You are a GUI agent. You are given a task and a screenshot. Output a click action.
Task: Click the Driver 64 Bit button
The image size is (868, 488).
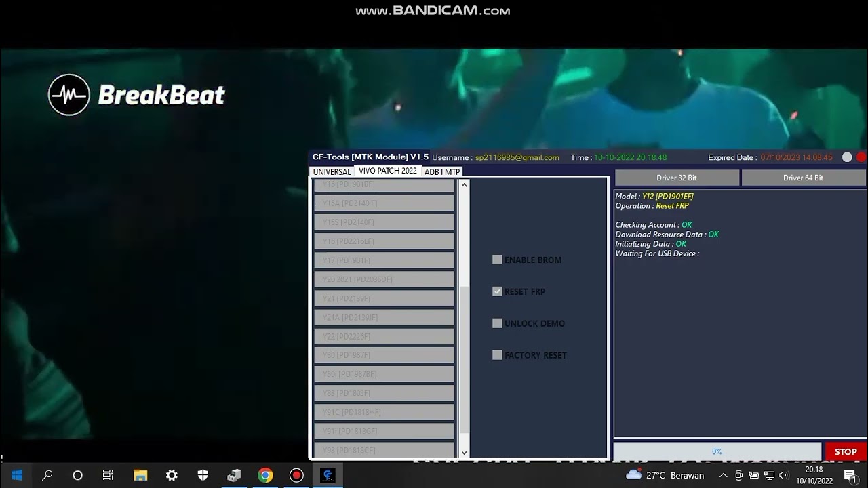(x=804, y=178)
